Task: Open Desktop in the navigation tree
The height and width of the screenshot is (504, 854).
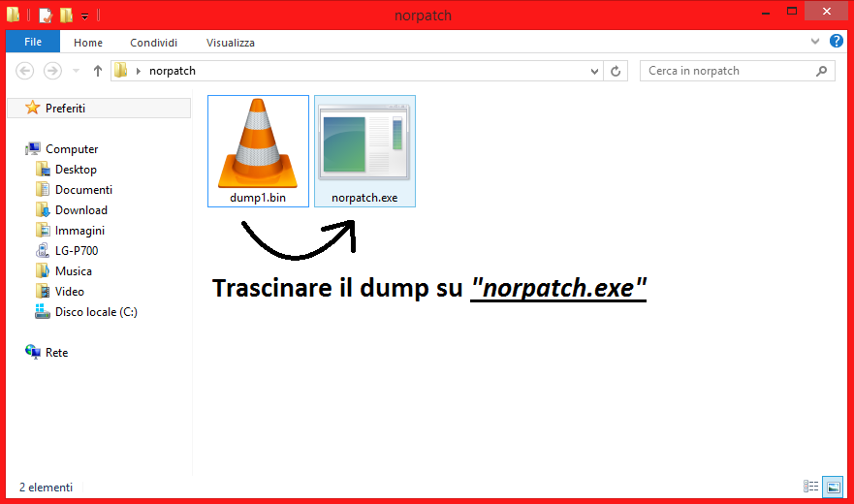Action: coord(76,170)
